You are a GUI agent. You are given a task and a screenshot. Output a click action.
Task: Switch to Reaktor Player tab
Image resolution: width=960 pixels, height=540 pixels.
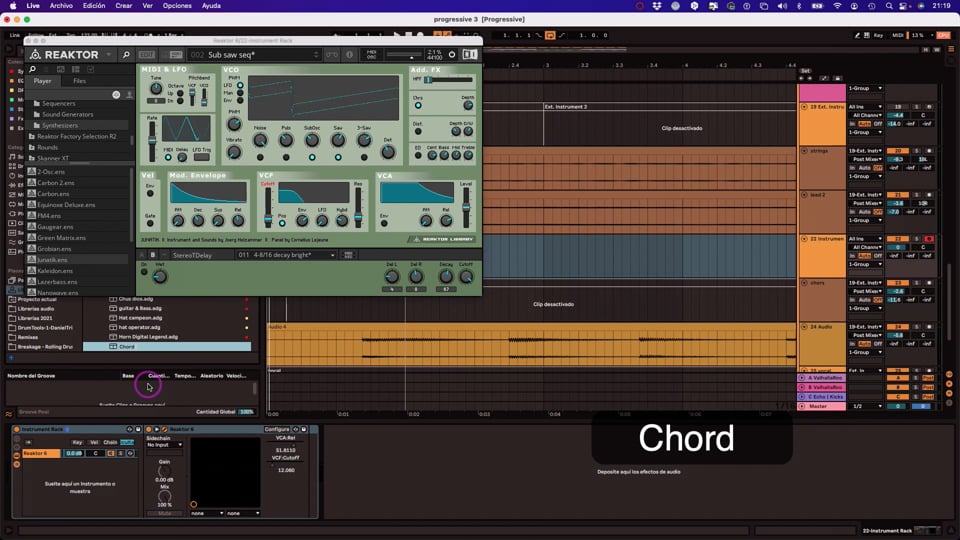pos(42,81)
